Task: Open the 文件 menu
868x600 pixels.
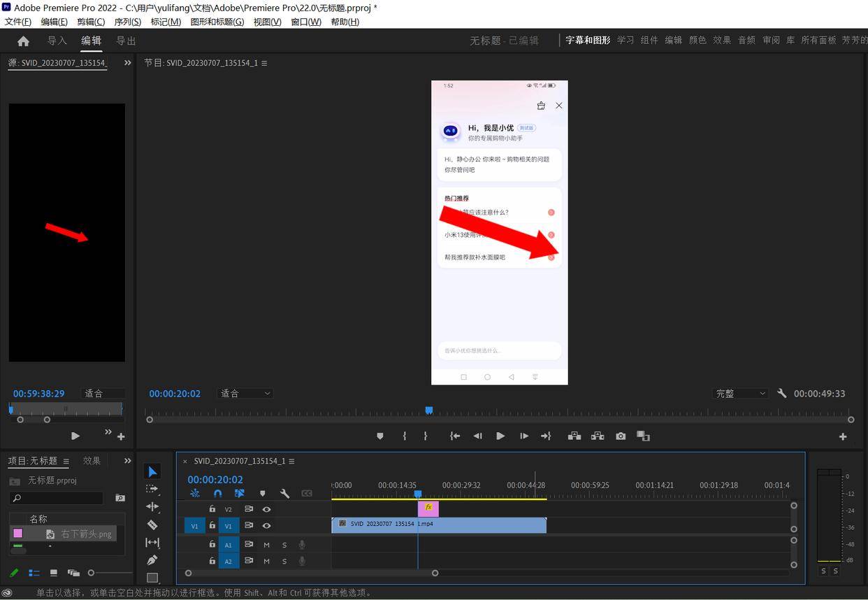Action: point(17,21)
